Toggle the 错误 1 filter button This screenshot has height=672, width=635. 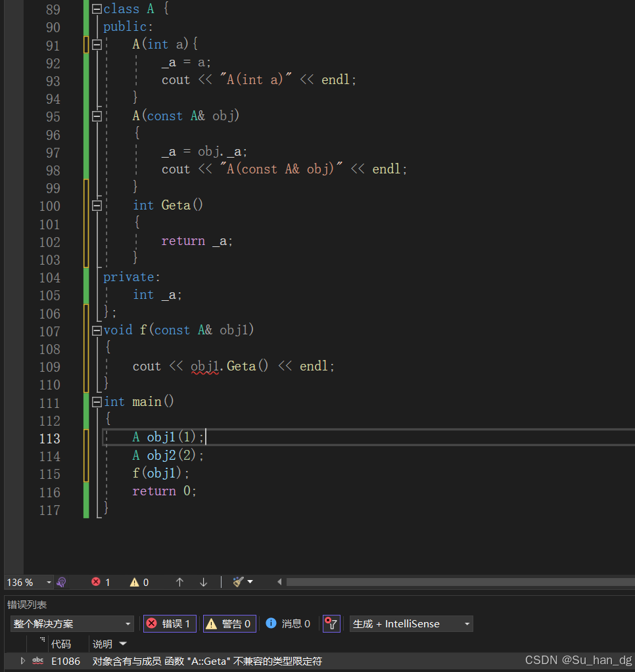pyautogui.click(x=169, y=623)
